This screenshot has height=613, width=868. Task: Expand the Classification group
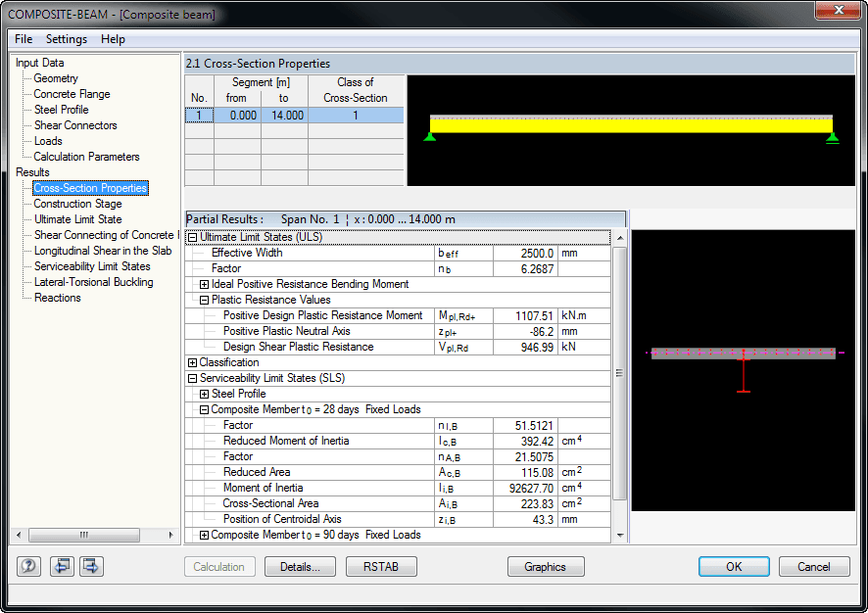192,363
